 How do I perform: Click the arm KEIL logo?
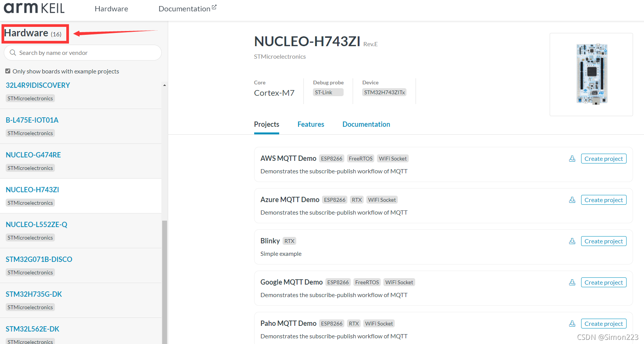click(34, 8)
